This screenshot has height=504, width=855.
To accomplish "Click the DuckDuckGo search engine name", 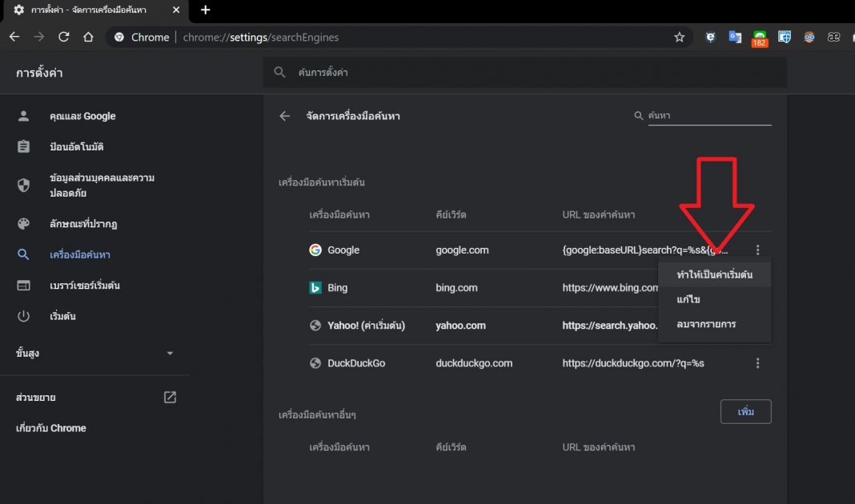I will pyautogui.click(x=356, y=363).
